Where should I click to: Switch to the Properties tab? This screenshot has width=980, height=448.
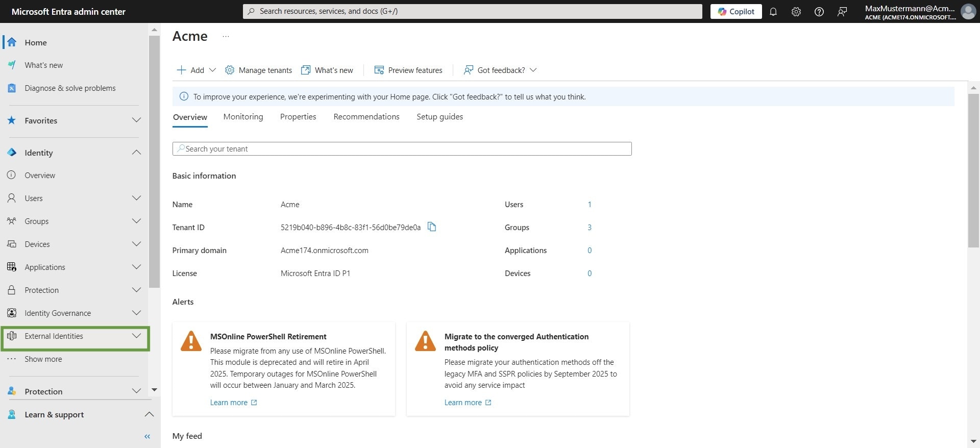click(x=298, y=117)
